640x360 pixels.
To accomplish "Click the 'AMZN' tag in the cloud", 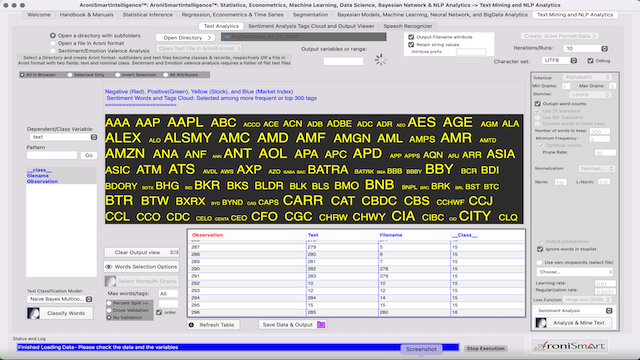I will click(125, 154).
